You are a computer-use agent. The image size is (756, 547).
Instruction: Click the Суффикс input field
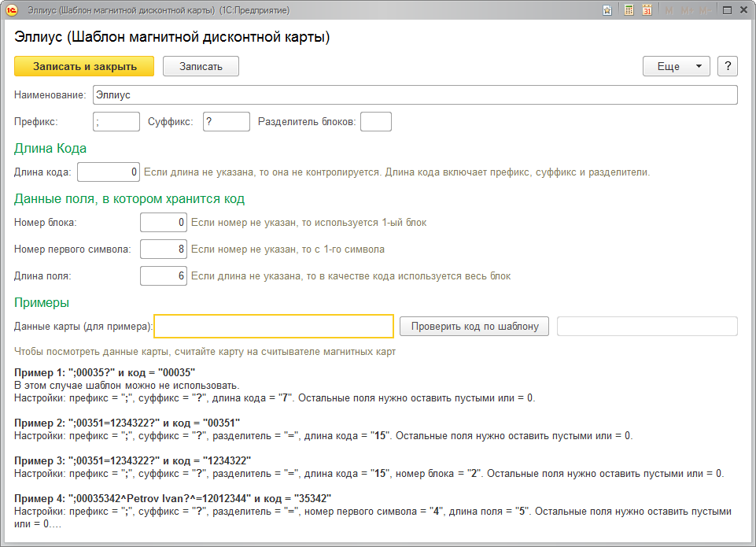[226, 121]
